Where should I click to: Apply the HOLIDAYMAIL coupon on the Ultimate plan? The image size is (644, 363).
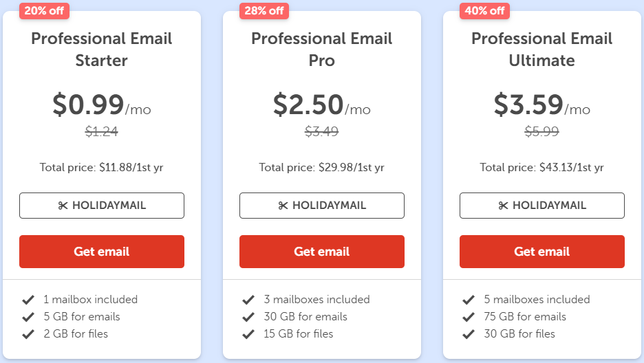pyautogui.click(x=542, y=206)
